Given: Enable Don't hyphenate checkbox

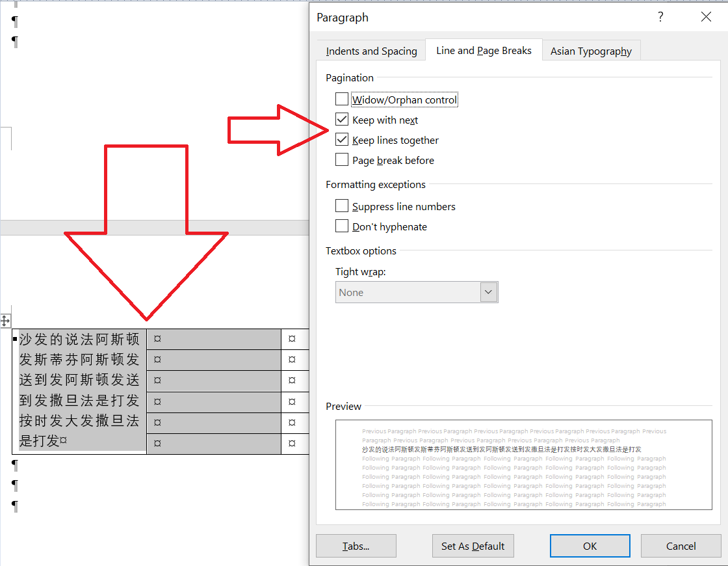Looking at the screenshot, I should pos(342,226).
